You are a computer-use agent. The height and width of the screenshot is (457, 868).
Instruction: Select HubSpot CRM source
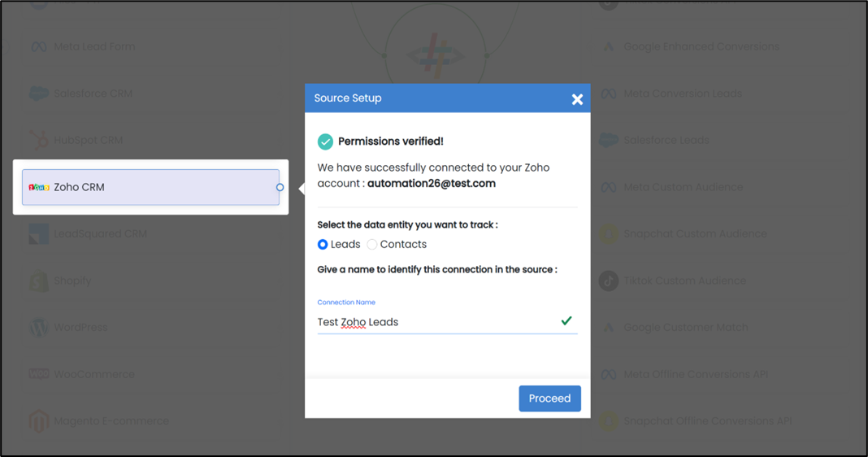point(150,140)
